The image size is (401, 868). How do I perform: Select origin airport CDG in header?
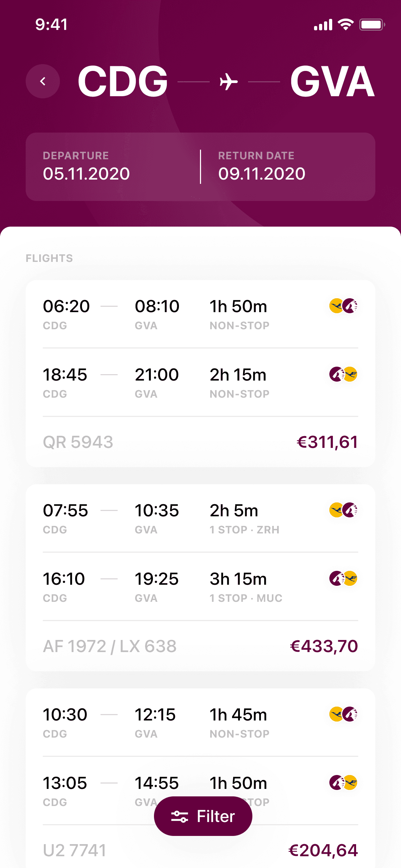[123, 81]
